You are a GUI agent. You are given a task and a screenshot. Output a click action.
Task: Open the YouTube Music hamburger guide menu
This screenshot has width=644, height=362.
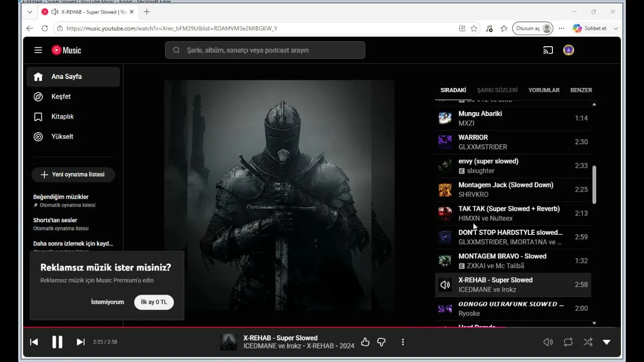(38, 50)
